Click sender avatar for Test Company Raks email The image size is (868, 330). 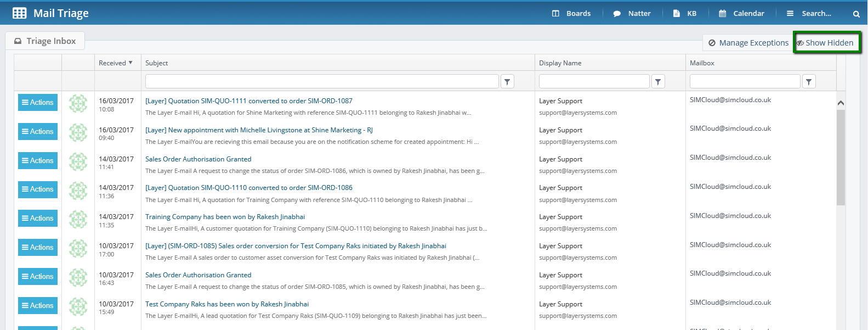click(78, 306)
